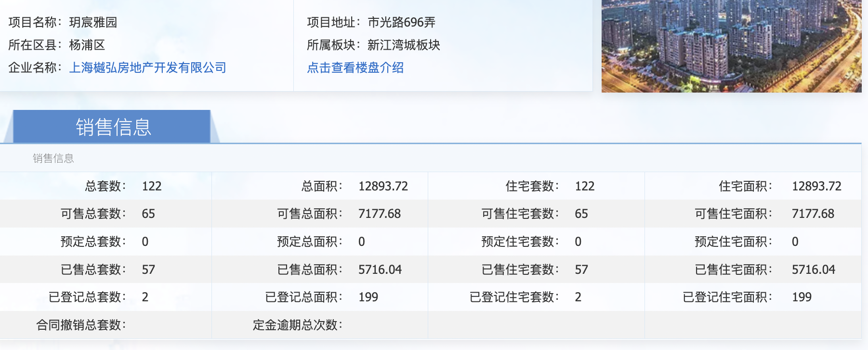The image size is (868, 350).
Task: Click the 可售总面积 value 7177.68
Action: tap(379, 214)
